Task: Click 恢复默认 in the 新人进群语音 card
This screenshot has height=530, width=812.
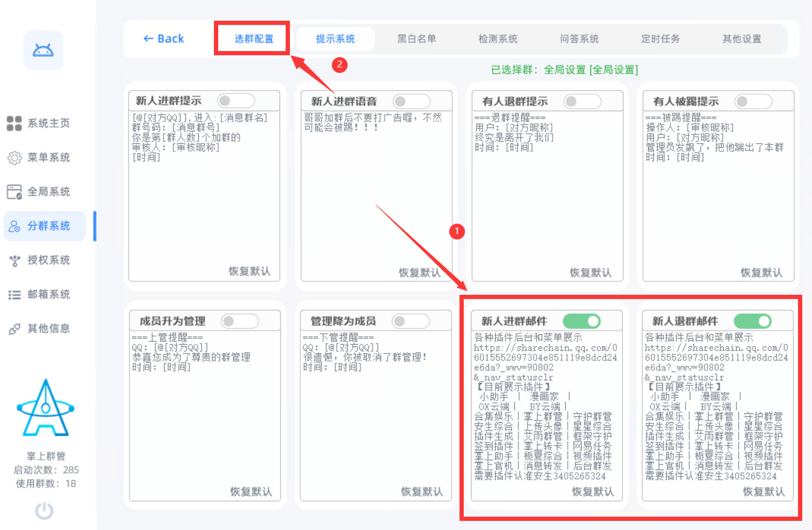Action: point(419,272)
